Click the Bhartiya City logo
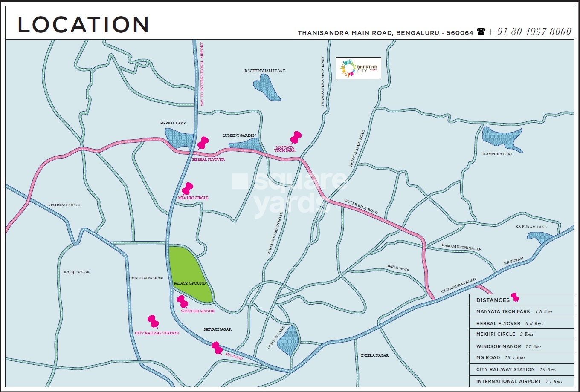Image resolution: width=580 pixels, height=392 pixels. pyautogui.click(x=358, y=68)
